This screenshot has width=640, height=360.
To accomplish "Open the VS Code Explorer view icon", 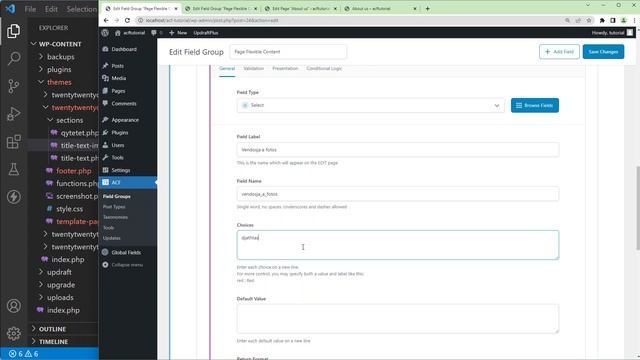I will coord(13,31).
